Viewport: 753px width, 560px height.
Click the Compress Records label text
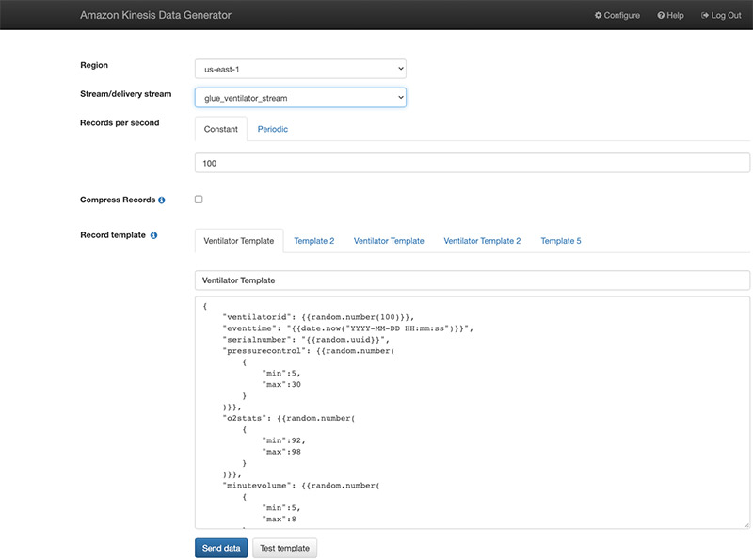point(118,200)
